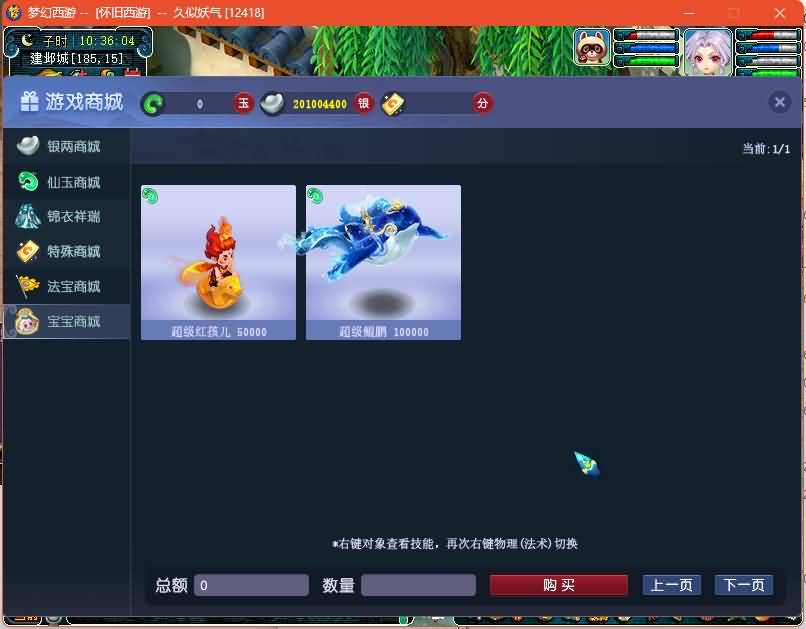The width and height of the screenshot is (806, 629).
Task: Click inside the 总额 total amount field
Action: click(x=251, y=585)
